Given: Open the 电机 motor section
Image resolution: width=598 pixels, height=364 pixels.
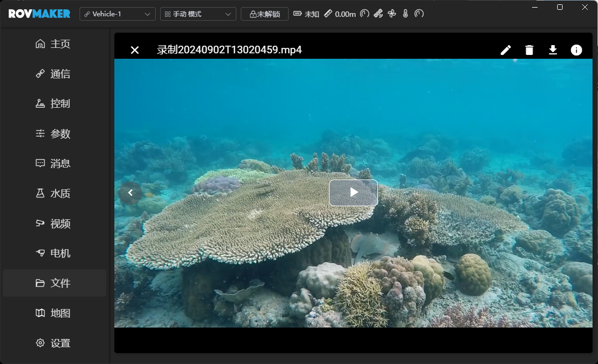Looking at the screenshot, I should (x=53, y=254).
